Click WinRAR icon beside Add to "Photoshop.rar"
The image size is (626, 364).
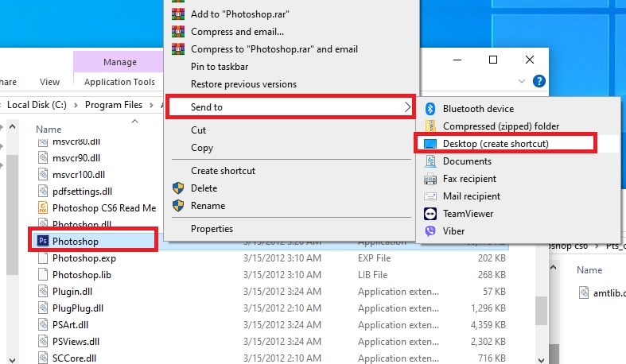[x=178, y=14]
